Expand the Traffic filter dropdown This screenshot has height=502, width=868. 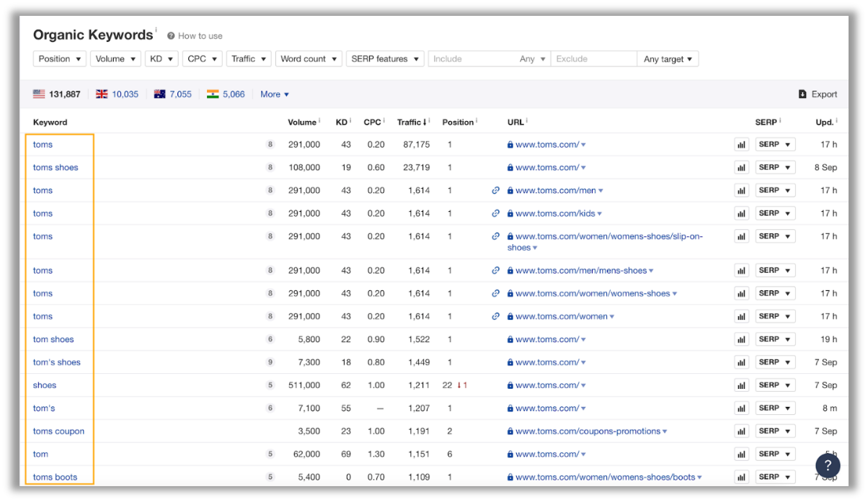[x=249, y=59]
